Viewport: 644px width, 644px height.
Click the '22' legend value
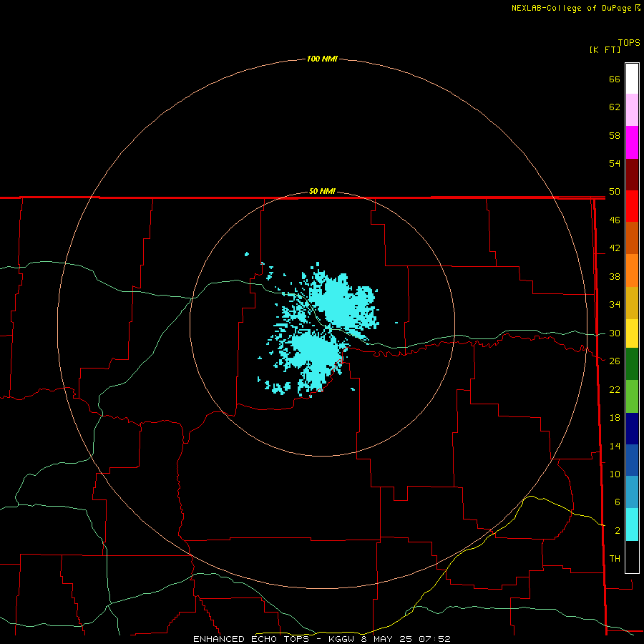click(615, 390)
